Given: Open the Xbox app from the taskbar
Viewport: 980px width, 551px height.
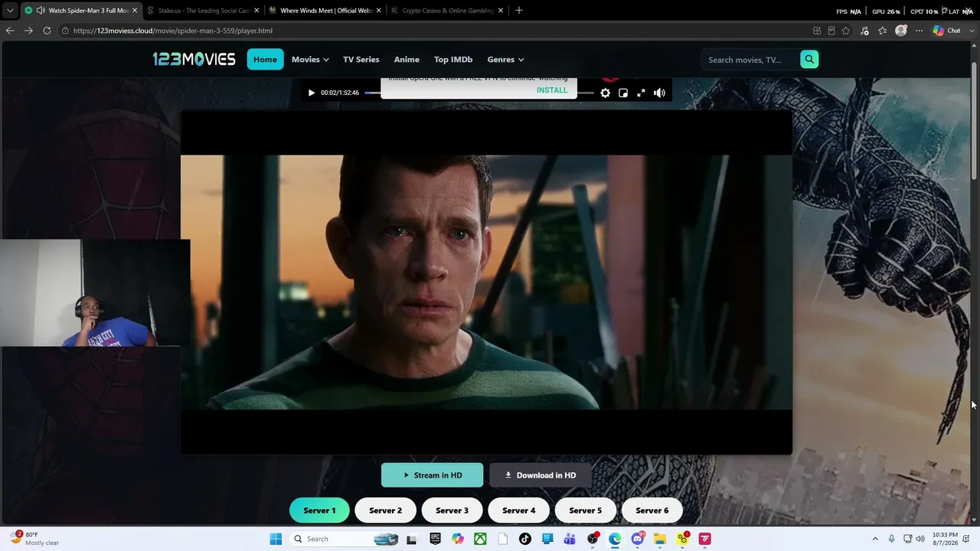Looking at the screenshot, I should tap(480, 539).
